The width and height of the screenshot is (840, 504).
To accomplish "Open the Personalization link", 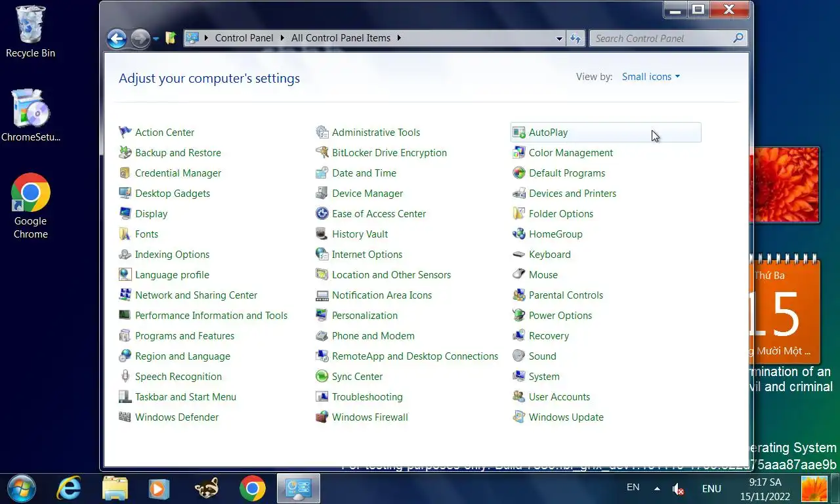I will (x=365, y=316).
